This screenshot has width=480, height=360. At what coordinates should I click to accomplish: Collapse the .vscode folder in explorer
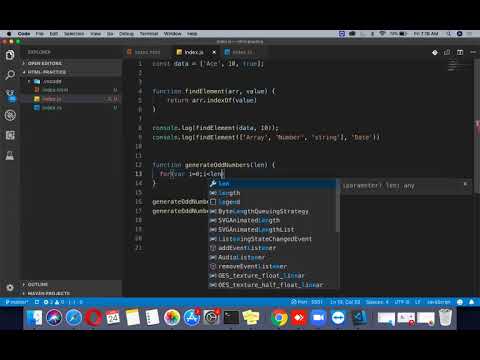point(72,81)
